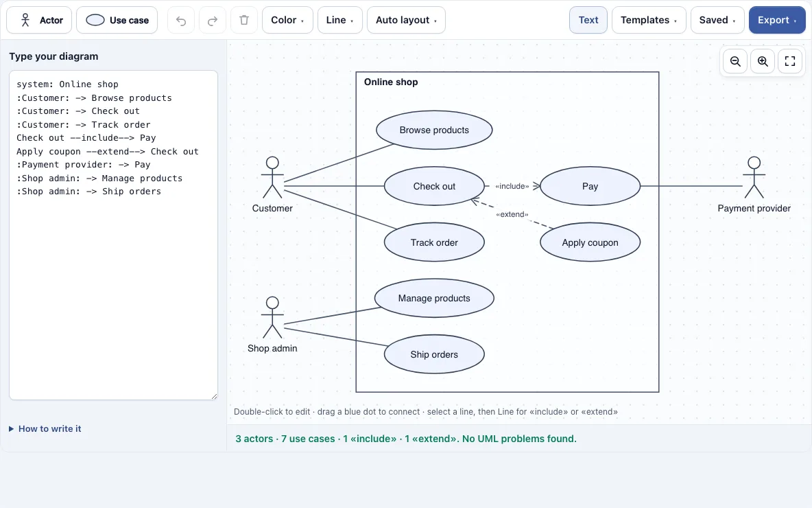Select the Check out use case

[434, 186]
